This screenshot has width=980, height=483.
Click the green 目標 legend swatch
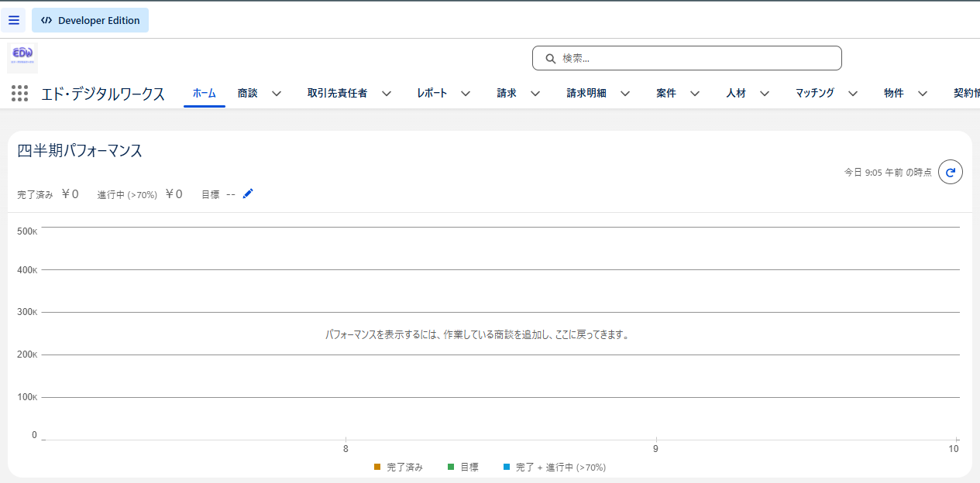tap(451, 467)
